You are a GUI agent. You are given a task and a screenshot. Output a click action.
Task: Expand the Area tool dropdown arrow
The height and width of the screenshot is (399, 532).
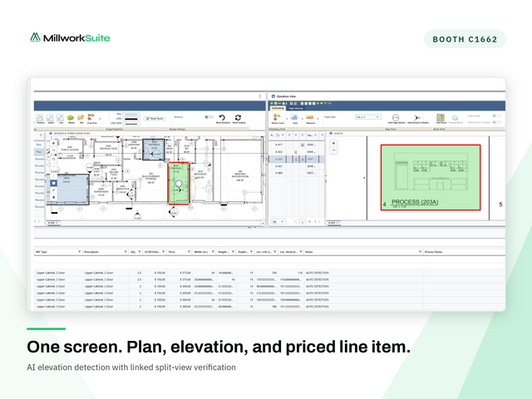tap(302, 119)
